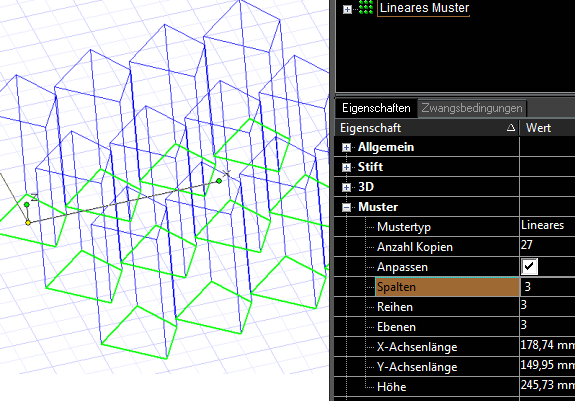Click the green handle at pattern axis end
This screenshot has height=402, width=575.
(x=219, y=181)
